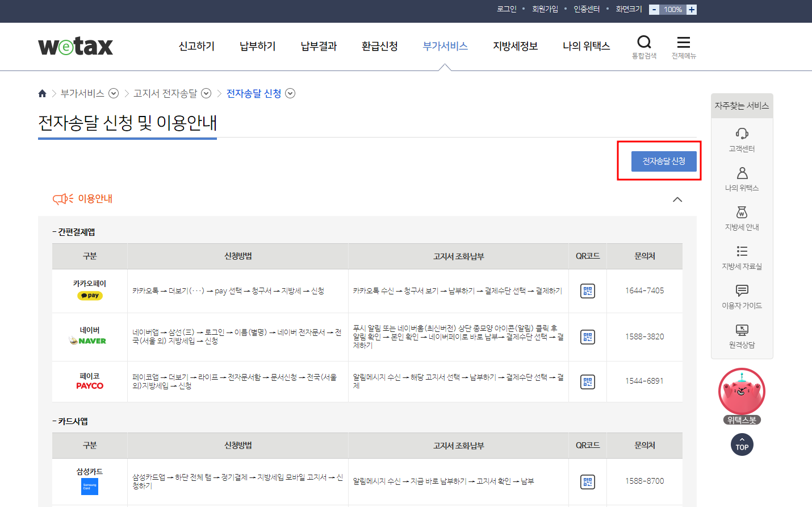812x507 pixels.
Task: Open the 원격상담 remote-support icon
Action: [742, 329]
